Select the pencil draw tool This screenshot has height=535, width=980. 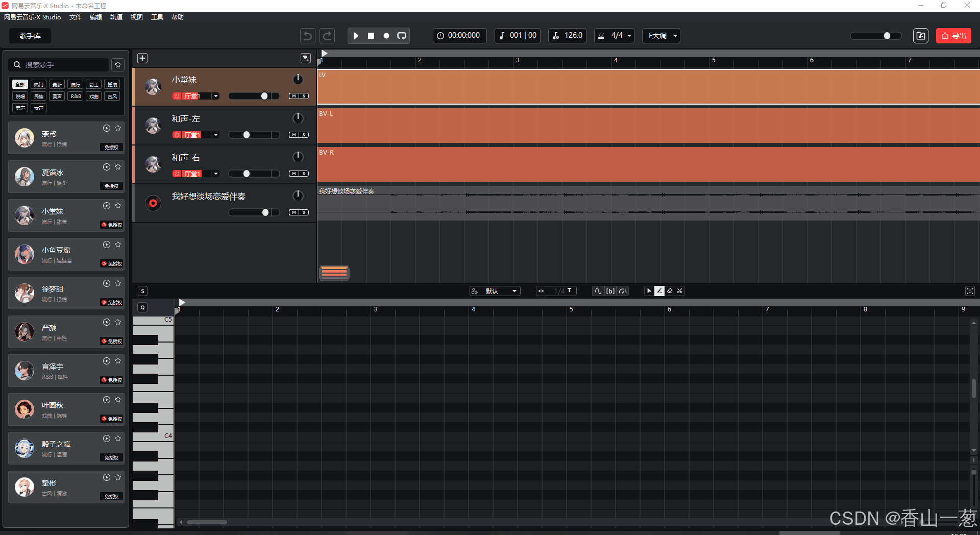(659, 291)
